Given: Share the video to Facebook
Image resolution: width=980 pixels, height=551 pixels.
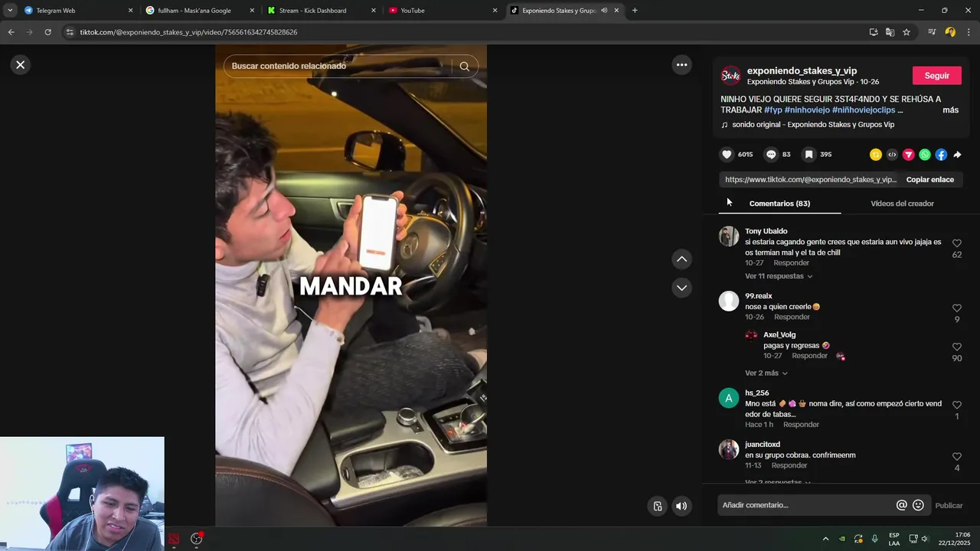Looking at the screenshot, I should [941, 155].
